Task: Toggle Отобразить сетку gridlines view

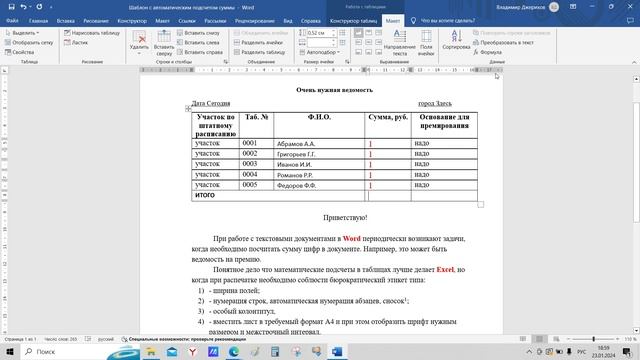Action: 29,42
